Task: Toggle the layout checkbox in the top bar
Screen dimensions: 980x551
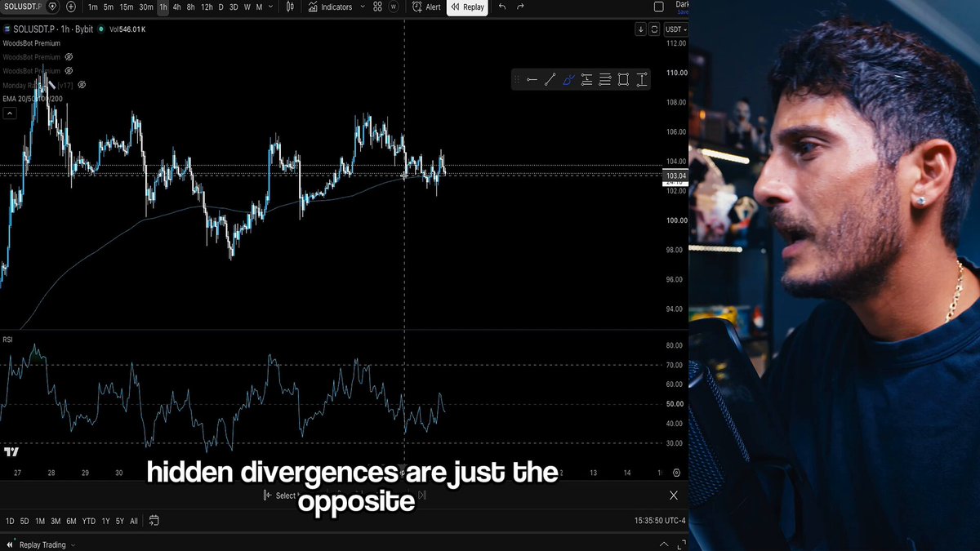Action: pos(659,7)
